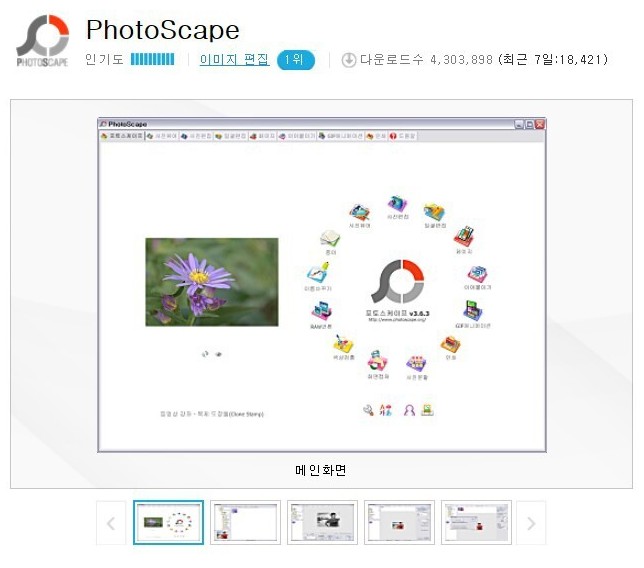644x568 pixels.
Task: Switch to the 사진뷰어 tab
Action: 162,136
